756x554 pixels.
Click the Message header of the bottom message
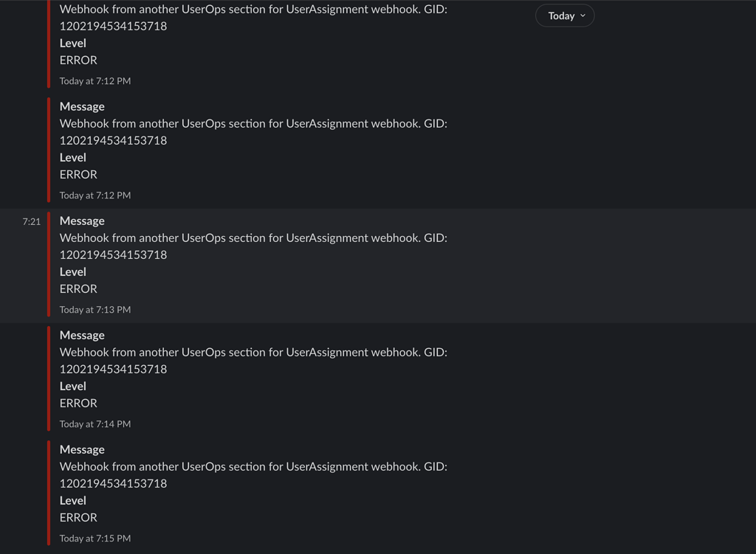(81, 449)
